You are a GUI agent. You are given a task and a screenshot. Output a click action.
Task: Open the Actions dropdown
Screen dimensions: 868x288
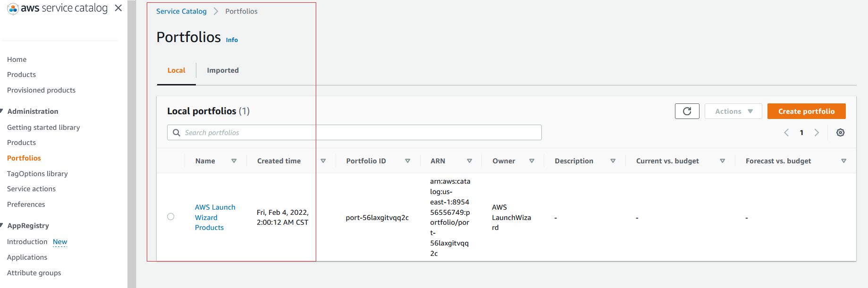point(733,111)
